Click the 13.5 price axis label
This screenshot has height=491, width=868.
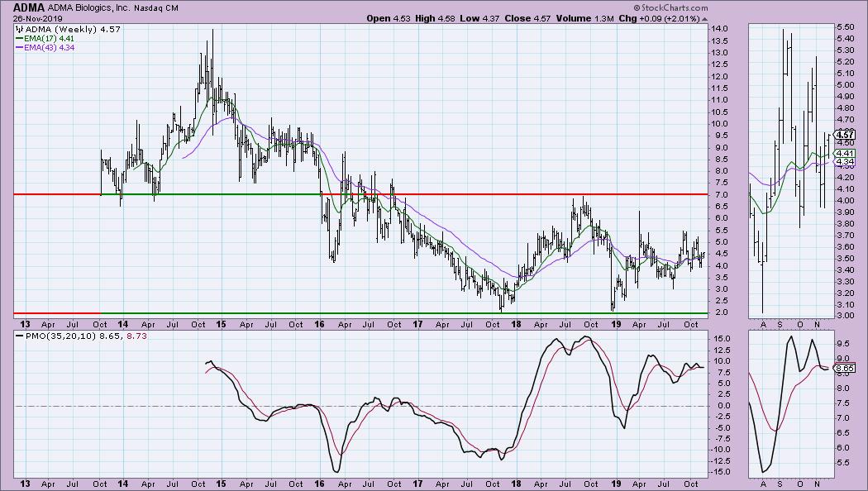click(720, 41)
